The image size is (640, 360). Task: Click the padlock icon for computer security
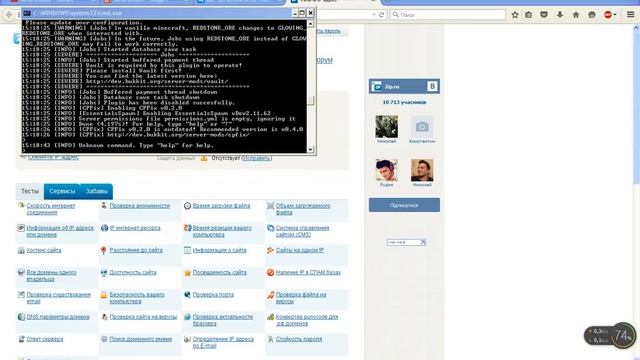(x=104, y=295)
